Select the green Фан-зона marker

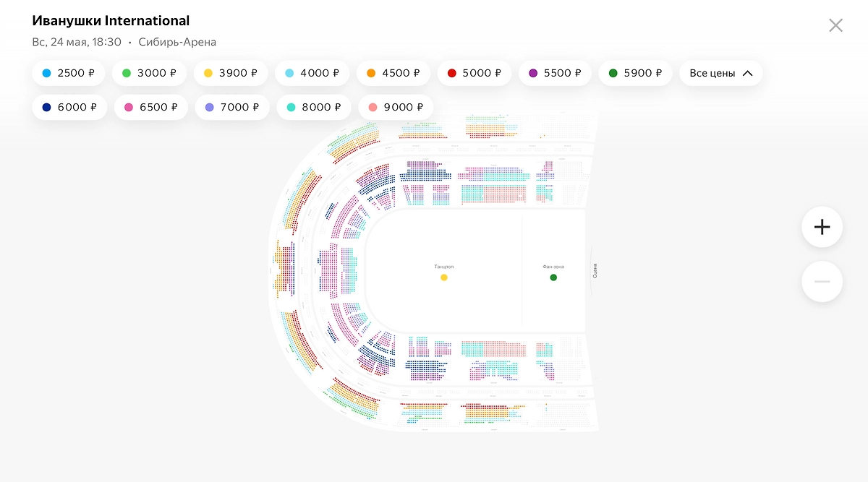click(553, 277)
